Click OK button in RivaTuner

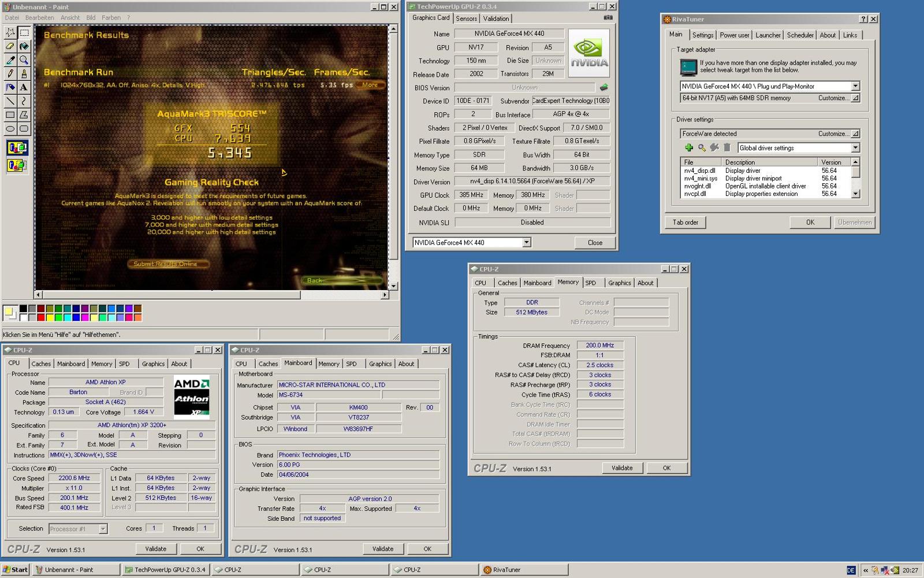click(810, 223)
